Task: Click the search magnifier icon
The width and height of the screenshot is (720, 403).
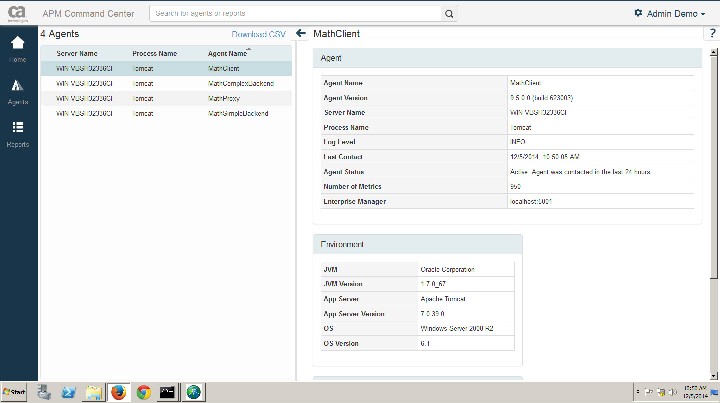Action: point(448,14)
